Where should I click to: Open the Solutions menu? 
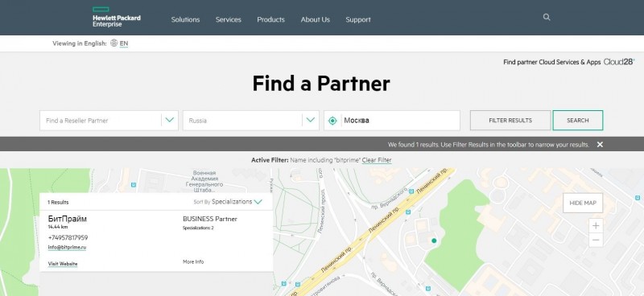click(185, 19)
